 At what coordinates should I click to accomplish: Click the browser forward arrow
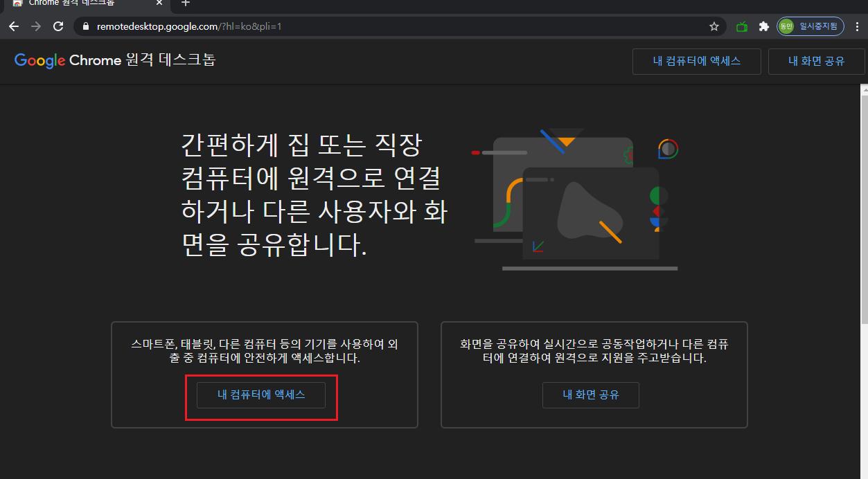36,26
